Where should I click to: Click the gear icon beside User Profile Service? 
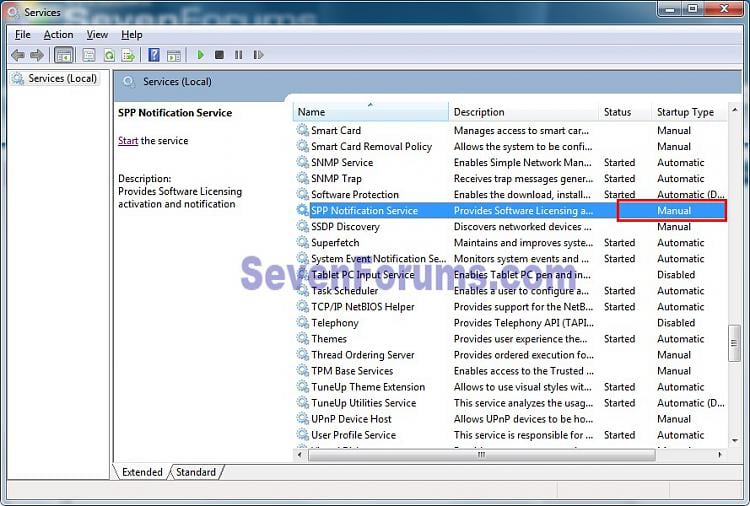(x=303, y=435)
